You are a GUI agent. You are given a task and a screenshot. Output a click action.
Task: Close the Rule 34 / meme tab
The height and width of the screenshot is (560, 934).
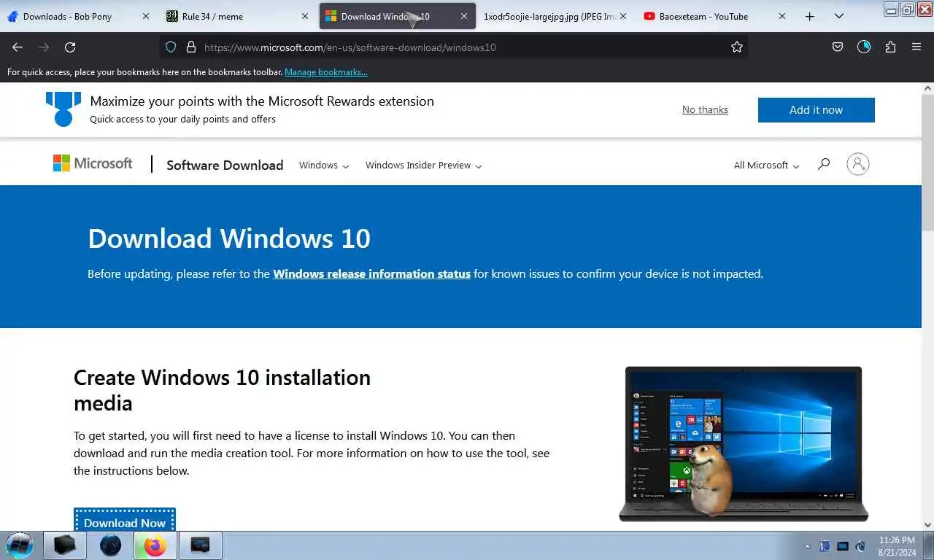pos(304,16)
